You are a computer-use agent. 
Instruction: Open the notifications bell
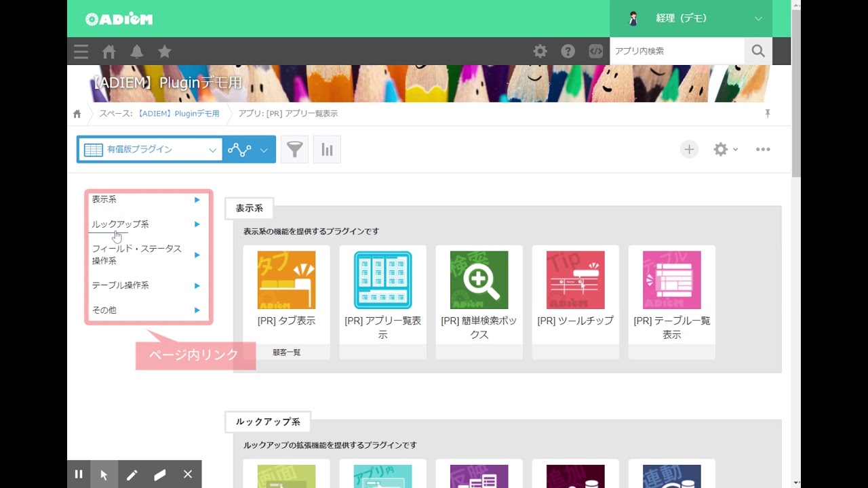(136, 52)
